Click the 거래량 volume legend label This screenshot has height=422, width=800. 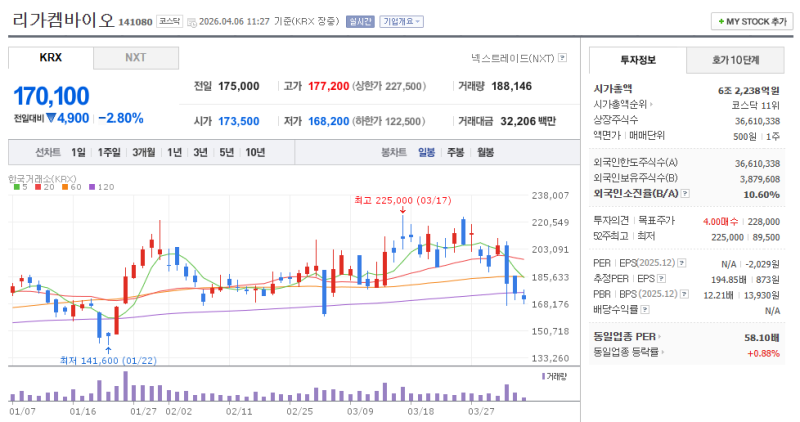click(556, 377)
